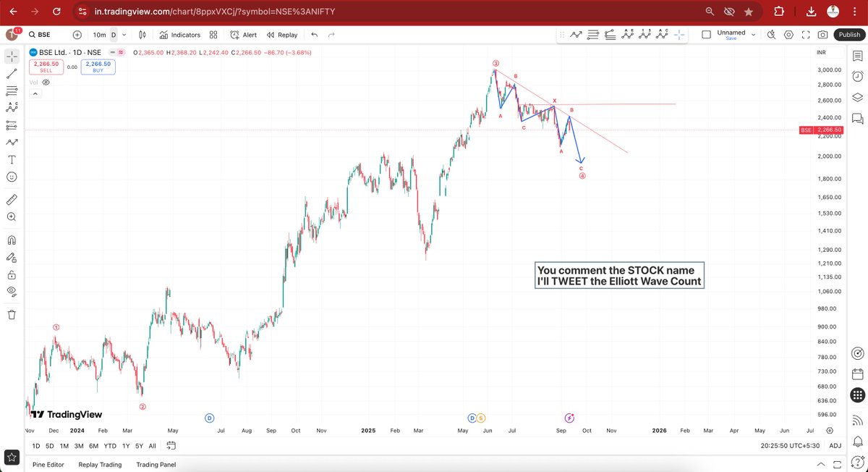Viewport: 868px width, 472px height.
Task: Open the emoji and icons tool
Action: [12, 177]
